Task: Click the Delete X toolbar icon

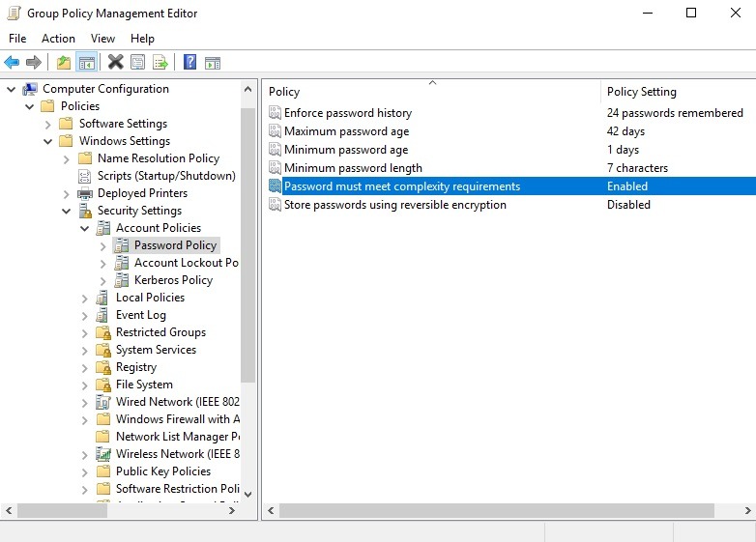Action: point(115,63)
